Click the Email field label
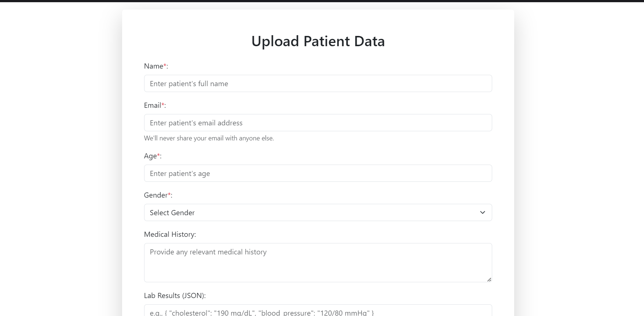This screenshot has height=316, width=644. 155,105
